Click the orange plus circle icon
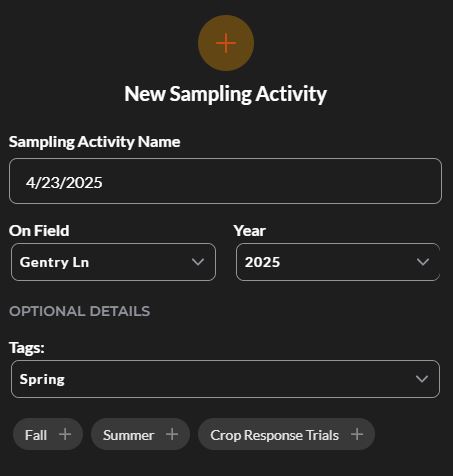The width and height of the screenshot is (453, 476). click(226, 43)
